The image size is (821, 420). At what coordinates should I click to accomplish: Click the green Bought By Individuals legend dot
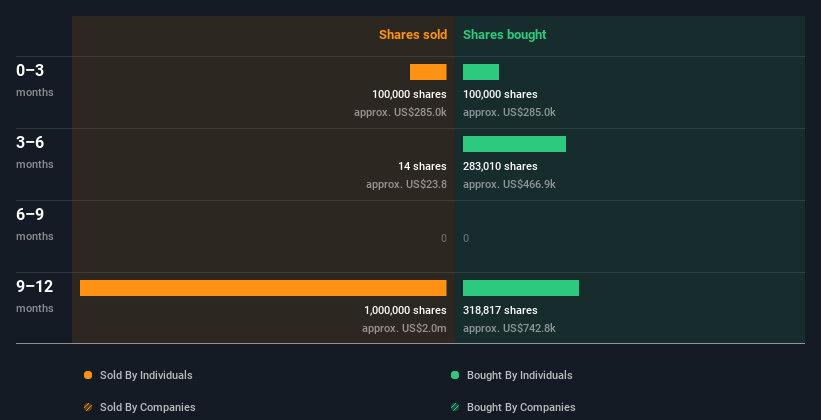pyautogui.click(x=455, y=375)
